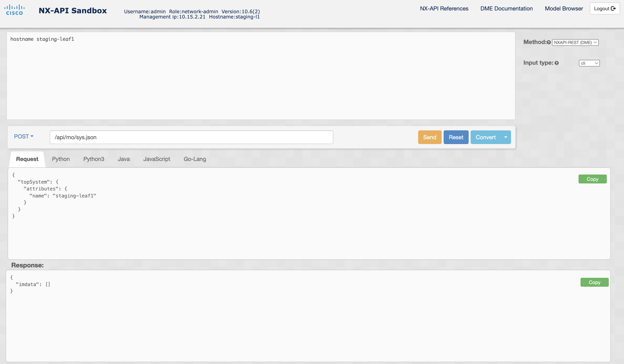Switch to the Python tab
Viewport: 624px width, 364px height.
coord(61,159)
